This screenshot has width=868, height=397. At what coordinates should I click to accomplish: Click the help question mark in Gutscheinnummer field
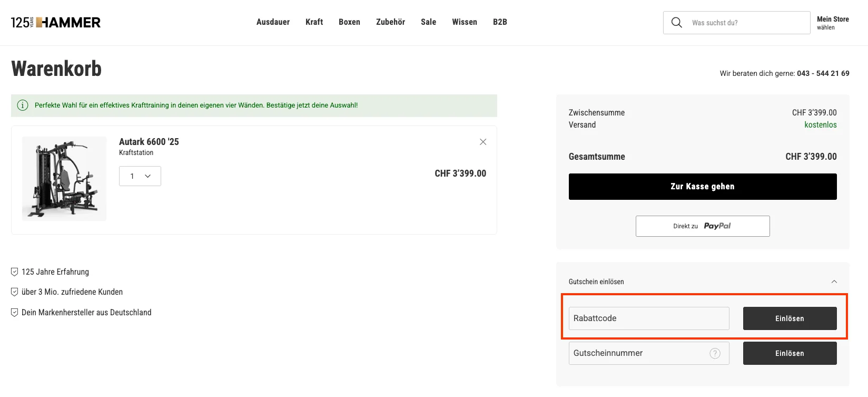(x=715, y=353)
